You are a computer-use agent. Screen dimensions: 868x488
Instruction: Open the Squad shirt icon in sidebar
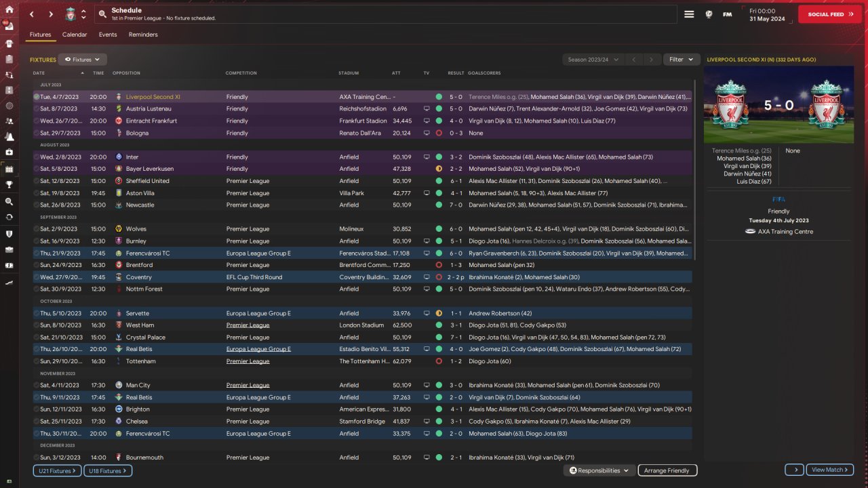[x=9, y=42]
